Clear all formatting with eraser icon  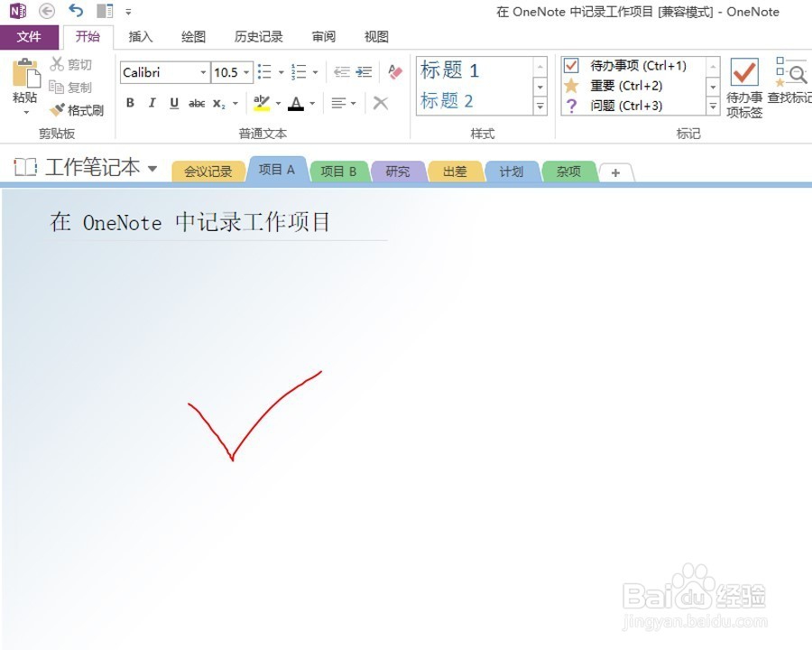tap(395, 72)
